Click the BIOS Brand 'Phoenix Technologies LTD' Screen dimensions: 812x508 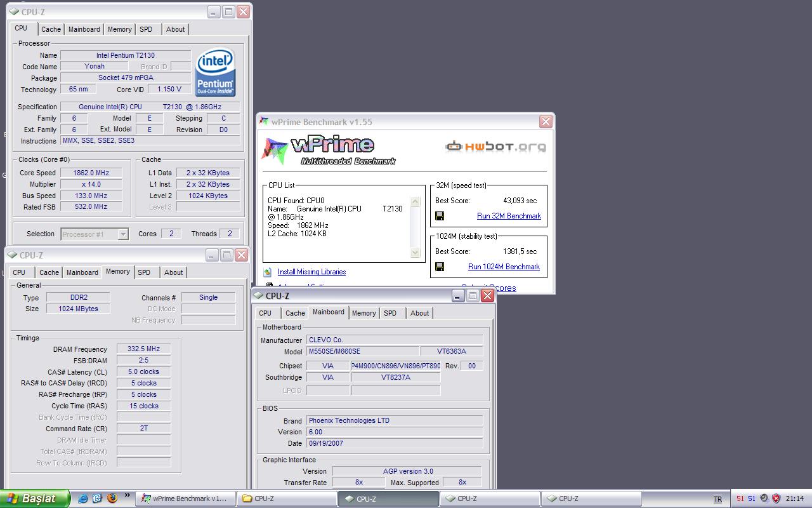395,420
